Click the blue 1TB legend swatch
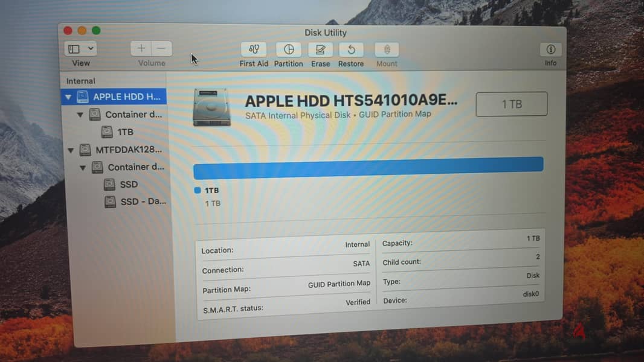Screen dimensions: 644x362 pyautogui.click(x=198, y=190)
